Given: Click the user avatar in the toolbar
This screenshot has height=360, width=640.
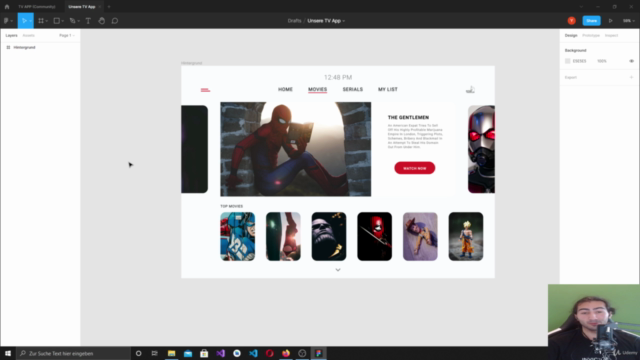Looking at the screenshot, I should tap(571, 21).
